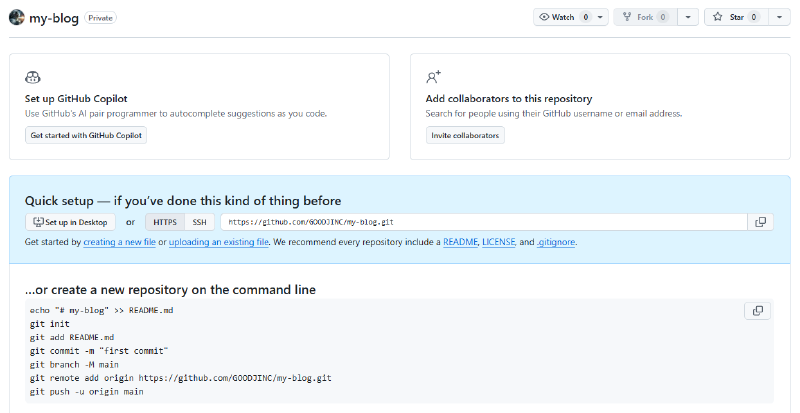The width and height of the screenshot is (800, 413).
Task: Open the my-blog repository name link
Action: 54,18
